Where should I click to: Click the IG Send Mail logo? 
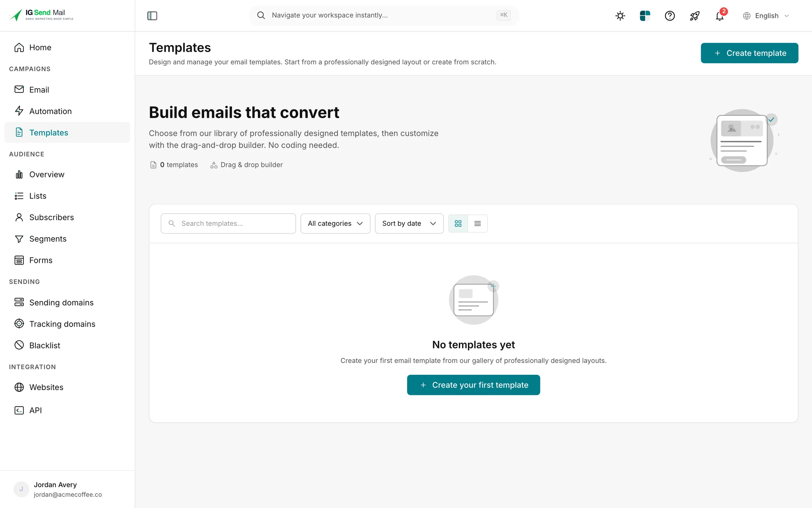(41, 15)
